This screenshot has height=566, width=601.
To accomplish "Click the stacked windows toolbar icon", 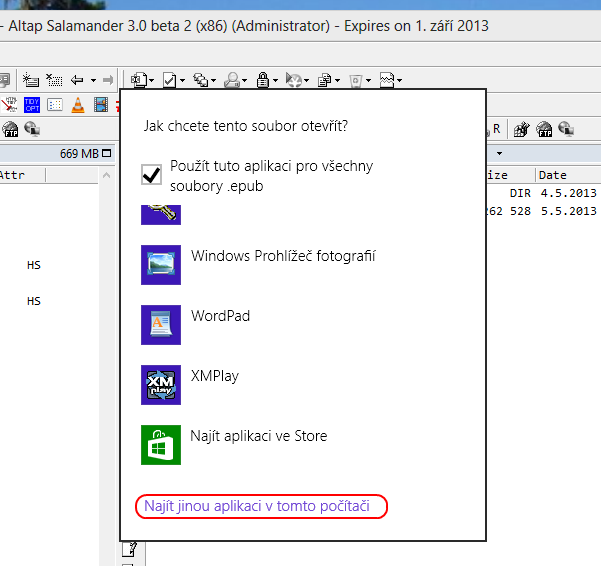I will tap(200, 80).
